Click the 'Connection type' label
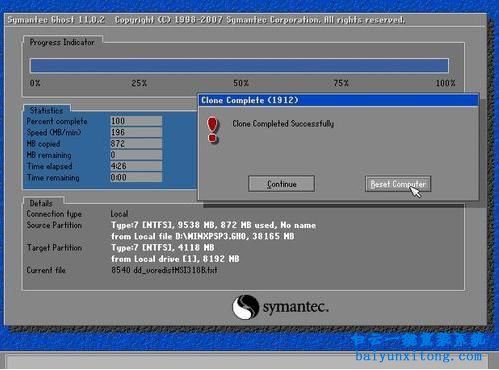 [x=54, y=214]
